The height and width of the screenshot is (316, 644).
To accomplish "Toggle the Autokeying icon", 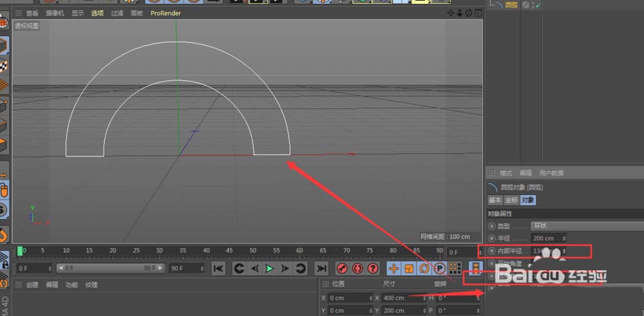I will (356, 268).
